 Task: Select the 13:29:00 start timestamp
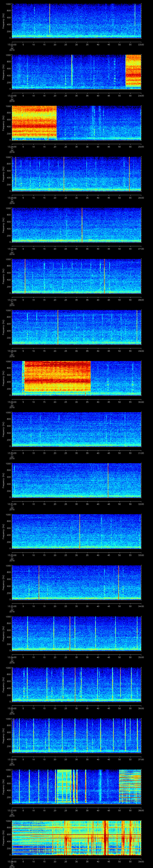click(x=12, y=402)
